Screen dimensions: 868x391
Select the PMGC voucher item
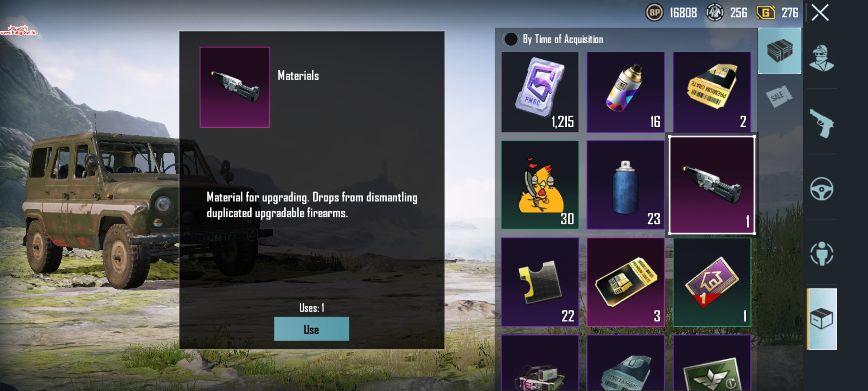540,92
